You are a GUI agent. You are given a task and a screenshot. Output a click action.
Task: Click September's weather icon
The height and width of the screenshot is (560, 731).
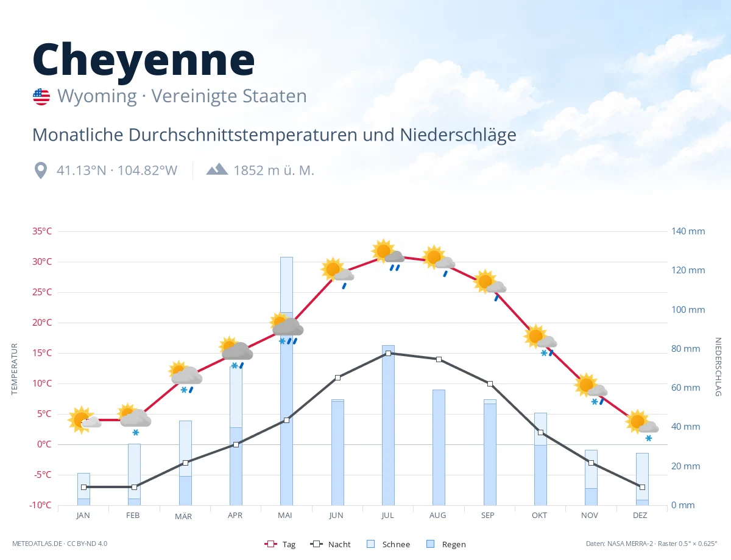490,285
